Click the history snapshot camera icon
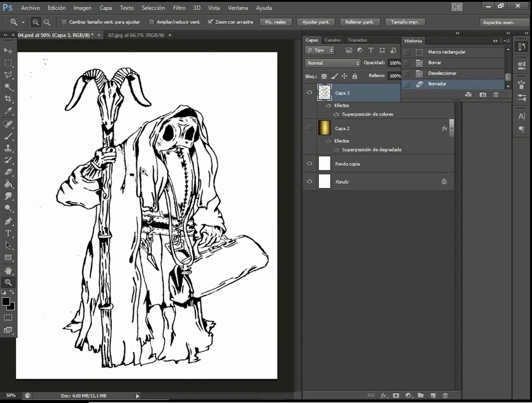 (482, 95)
